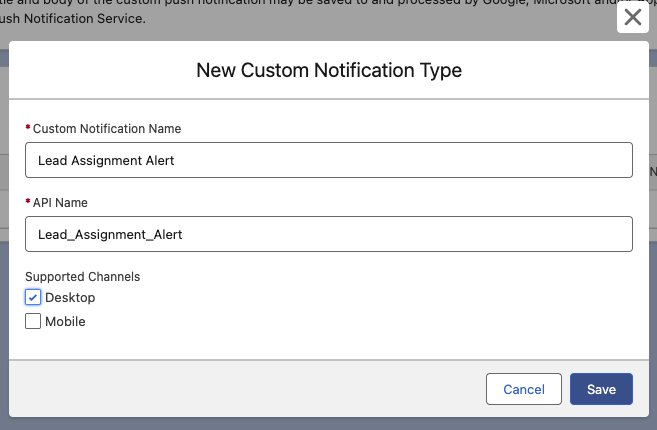Click the "Custom Notification Name" field label
The width and height of the screenshot is (657, 430).
pos(107,129)
